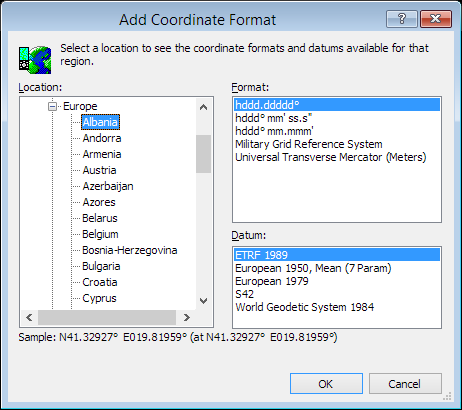This screenshot has height=410, width=462.
Task: Select Belgium in the location tree
Action: [x=100, y=234]
